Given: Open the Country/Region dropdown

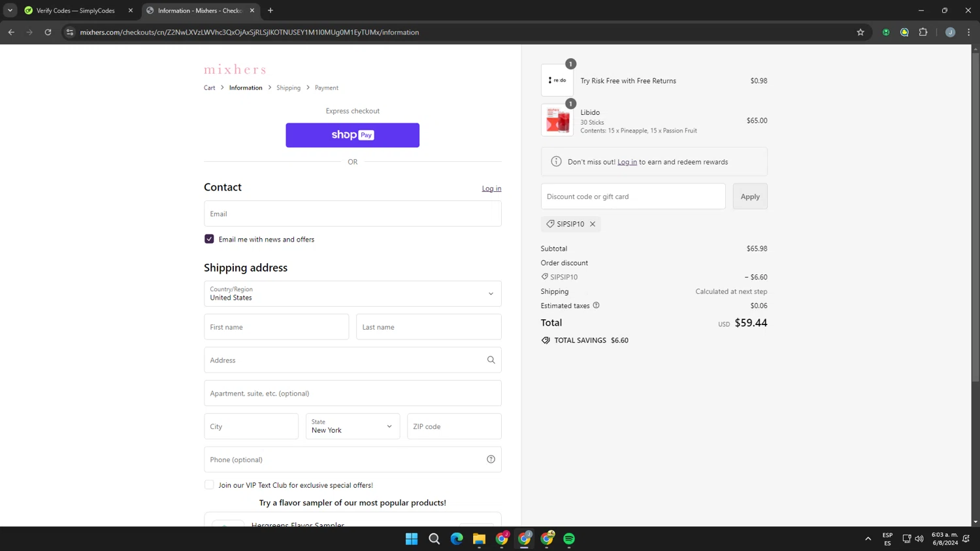Looking at the screenshot, I should (352, 294).
